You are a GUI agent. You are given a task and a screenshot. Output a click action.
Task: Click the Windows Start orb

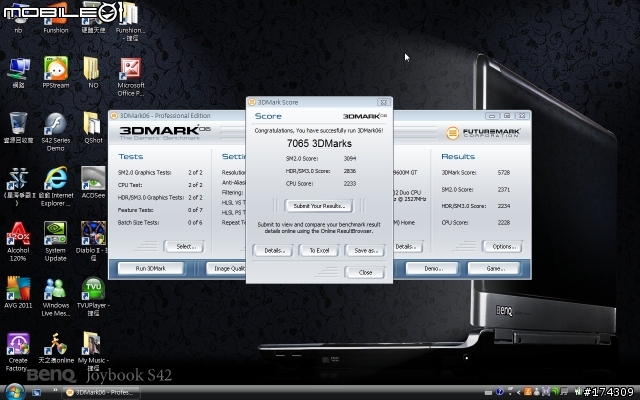click(12, 390)
